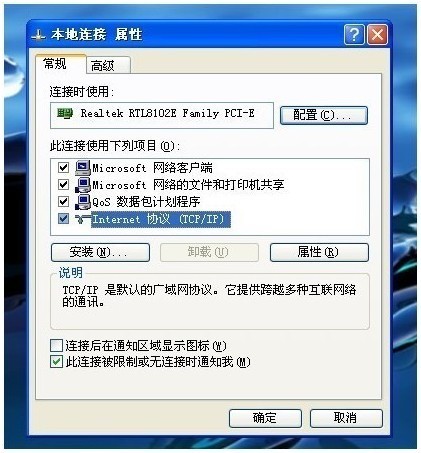421x453 pixels.
Task: Uncheck QoS 数据包计划程序 checkbox
Action: coord(63,201)
